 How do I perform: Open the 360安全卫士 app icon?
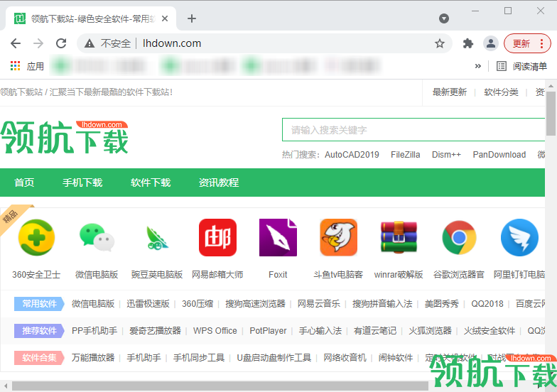click(x=36, y=237)
